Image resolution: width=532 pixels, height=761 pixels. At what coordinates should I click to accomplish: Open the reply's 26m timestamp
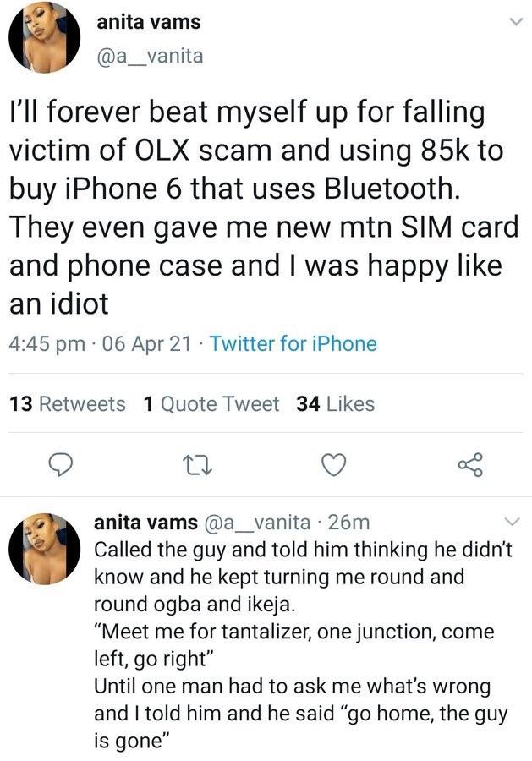point(347,523)
